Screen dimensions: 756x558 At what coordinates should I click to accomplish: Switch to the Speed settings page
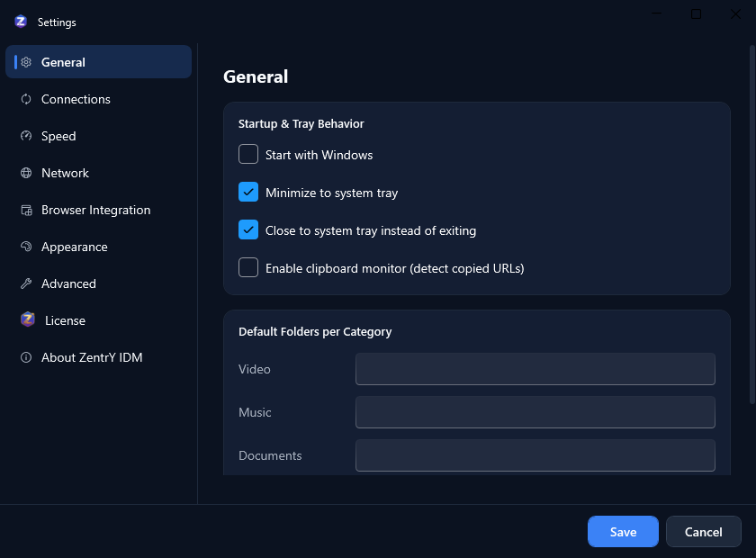coord(98,136)
